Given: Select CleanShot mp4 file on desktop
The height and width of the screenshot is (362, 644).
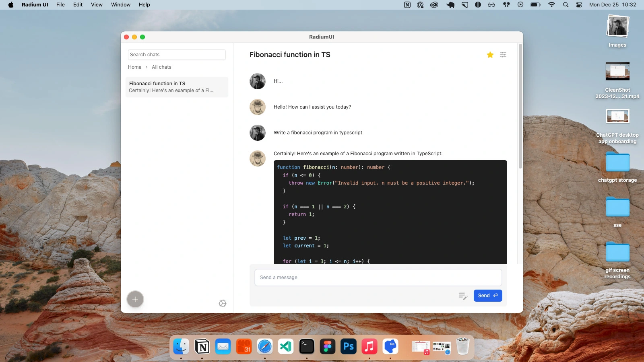Looking at the screenshot, I should click(x=617, y=80).
